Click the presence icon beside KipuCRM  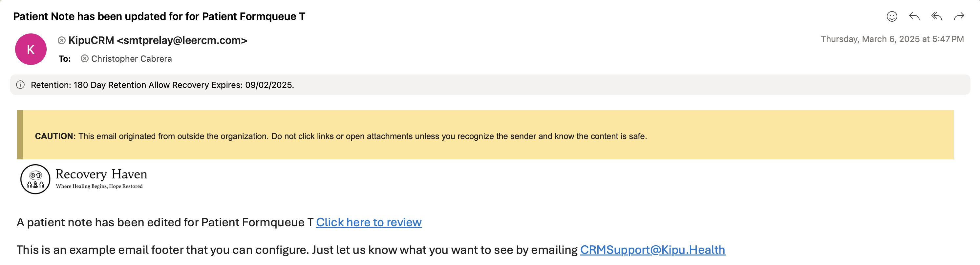(62, 40)
